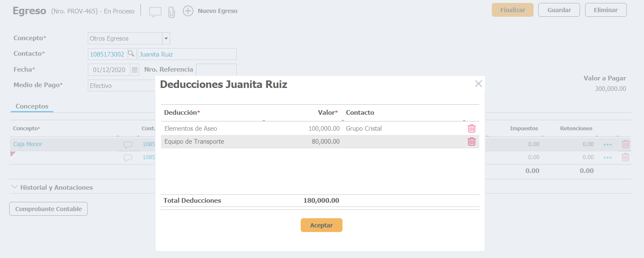This screenshot has height=258, width=644.
Task: Click the Guardar button
Action: pyautogui.click(x=559, y=10)
